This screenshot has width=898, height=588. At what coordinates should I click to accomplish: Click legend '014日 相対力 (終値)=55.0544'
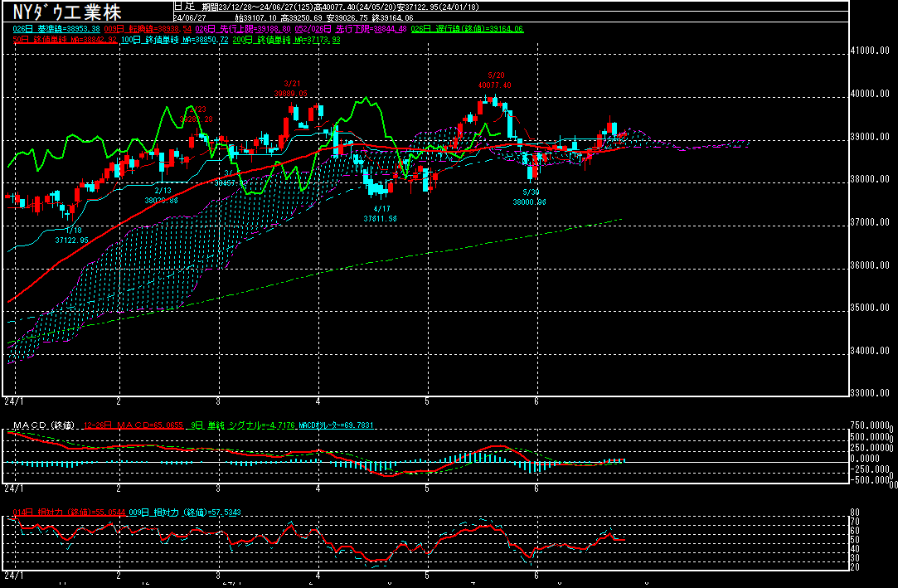click(x=69, y=513)
